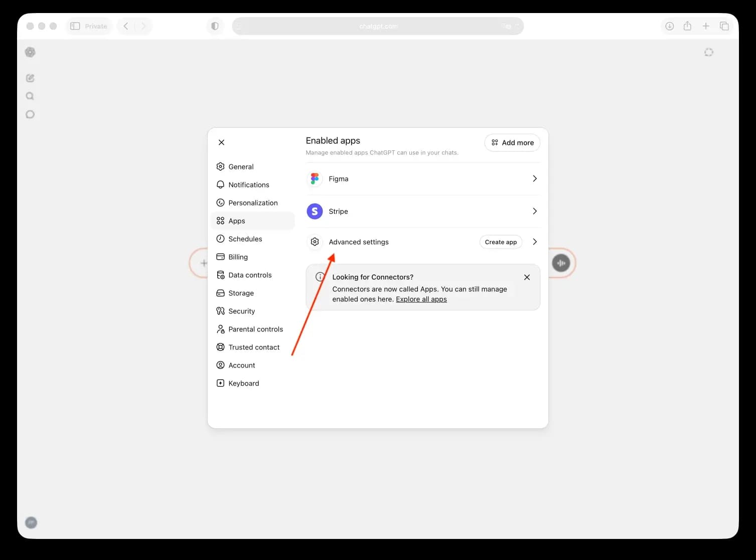Click the privacy shield icon in Safari
Screen dimensions: 756x560
click(x=215, y=26)
